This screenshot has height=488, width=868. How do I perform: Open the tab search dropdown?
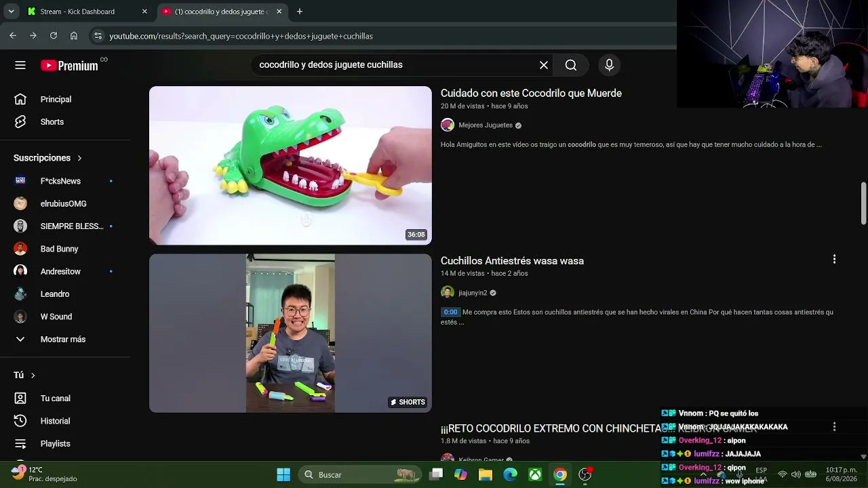[11, 12]
